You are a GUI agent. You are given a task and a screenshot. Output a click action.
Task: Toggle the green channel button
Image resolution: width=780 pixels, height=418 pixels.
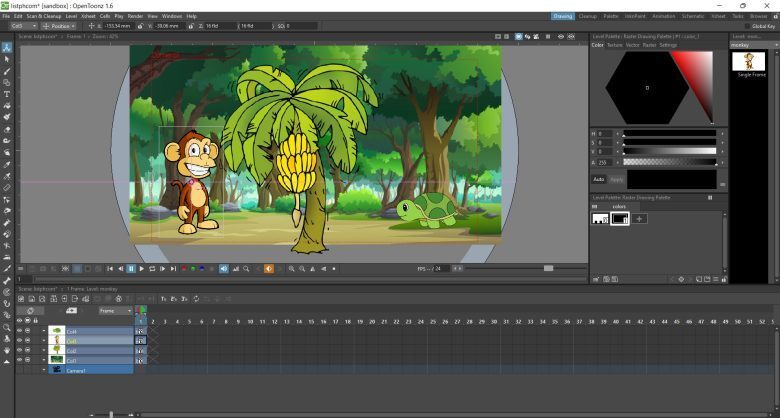[193, 269]
